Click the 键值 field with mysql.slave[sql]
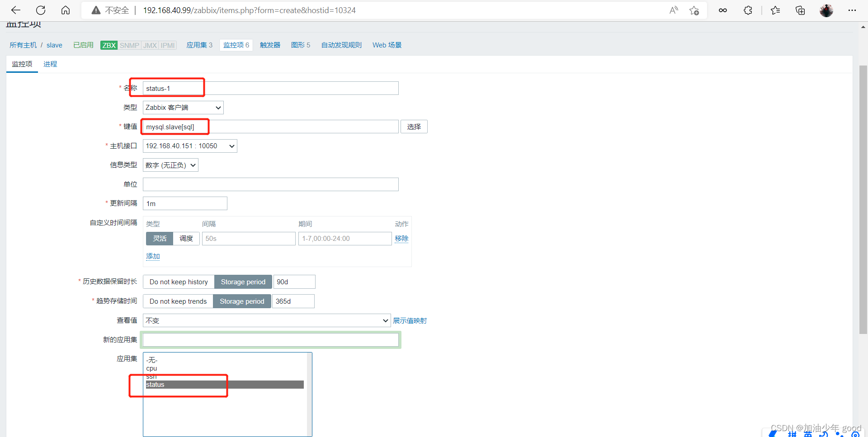The image size is (868, 437). tap(271, 127)
